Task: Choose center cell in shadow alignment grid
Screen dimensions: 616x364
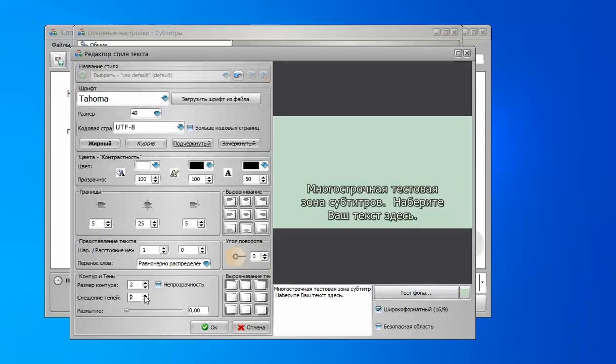Action: pos(246,297)
